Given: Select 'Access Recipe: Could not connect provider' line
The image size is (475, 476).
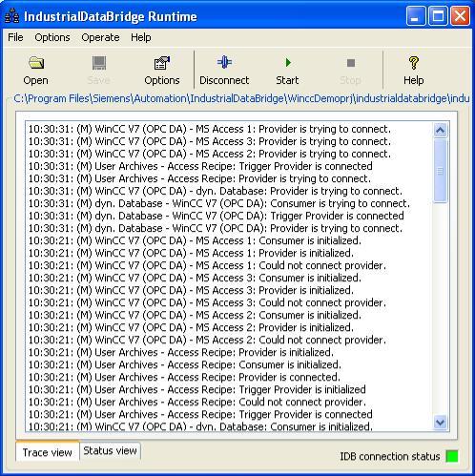Looking at the screenshot, I should coord(197,402).
